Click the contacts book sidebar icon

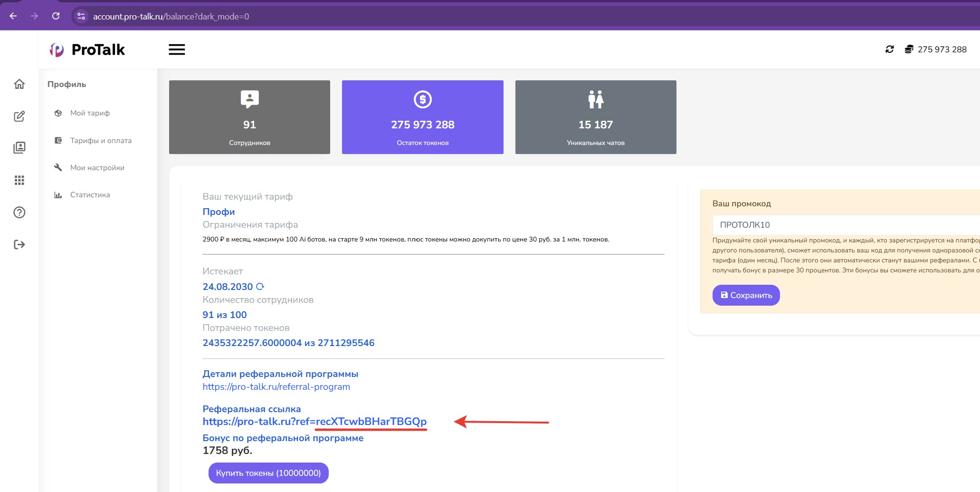19,148
